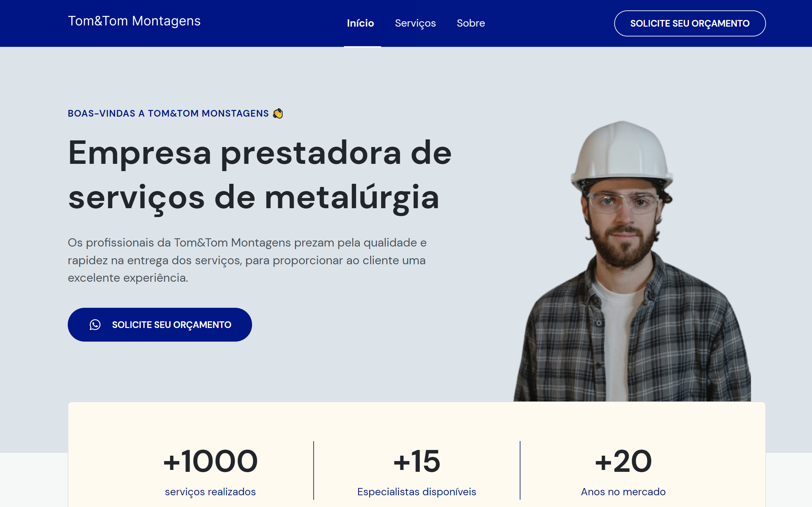Click the waving hand emoji

[x=278, y=113]
